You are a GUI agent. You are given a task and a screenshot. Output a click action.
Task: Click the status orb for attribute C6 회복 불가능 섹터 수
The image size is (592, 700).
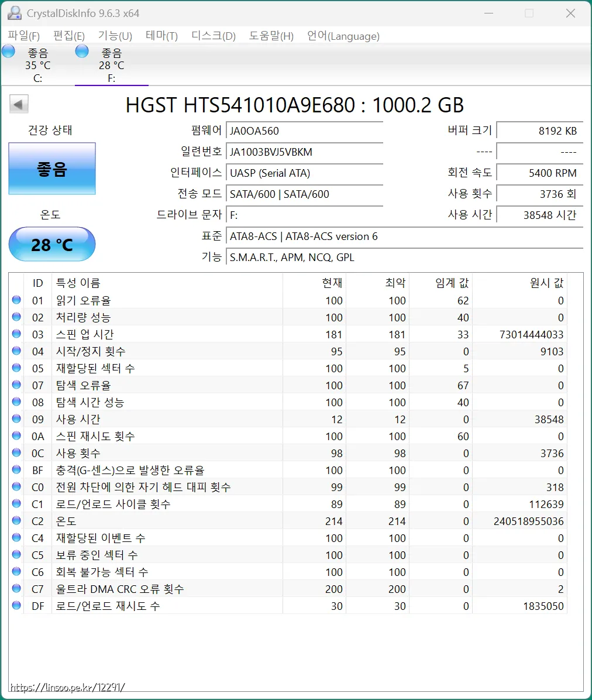16,571
